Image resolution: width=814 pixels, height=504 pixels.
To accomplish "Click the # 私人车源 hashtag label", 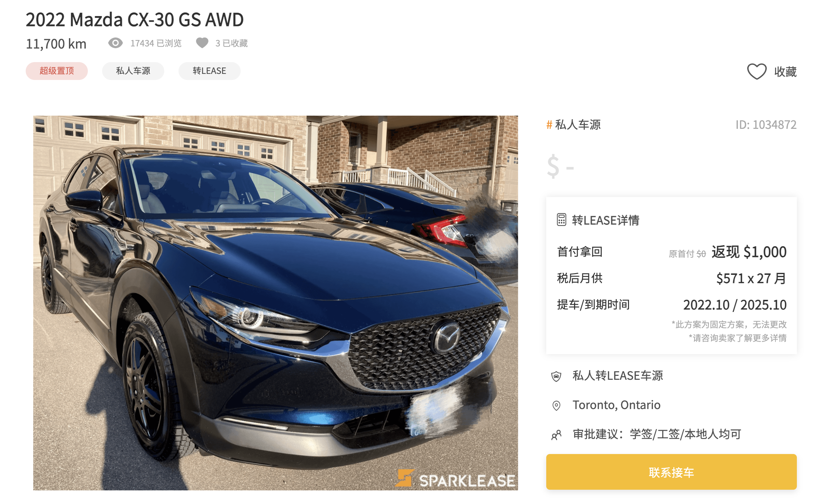I will [573, 125].
